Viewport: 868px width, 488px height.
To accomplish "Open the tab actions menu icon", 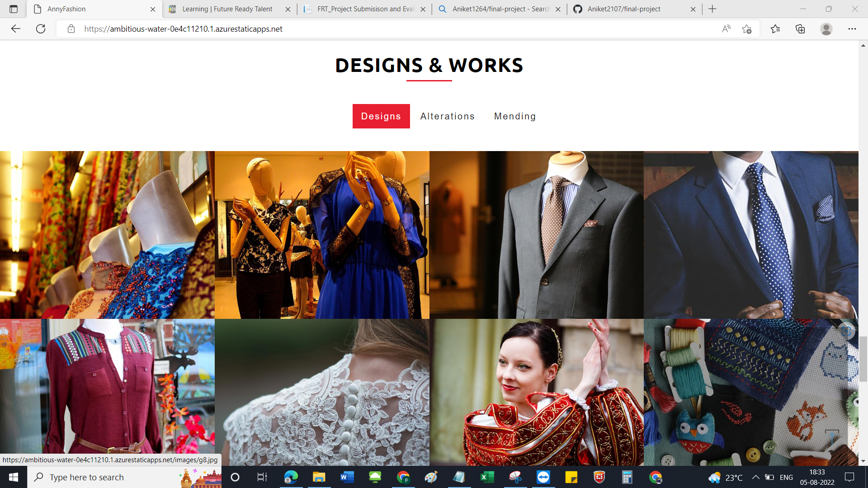I will (14, 9).
